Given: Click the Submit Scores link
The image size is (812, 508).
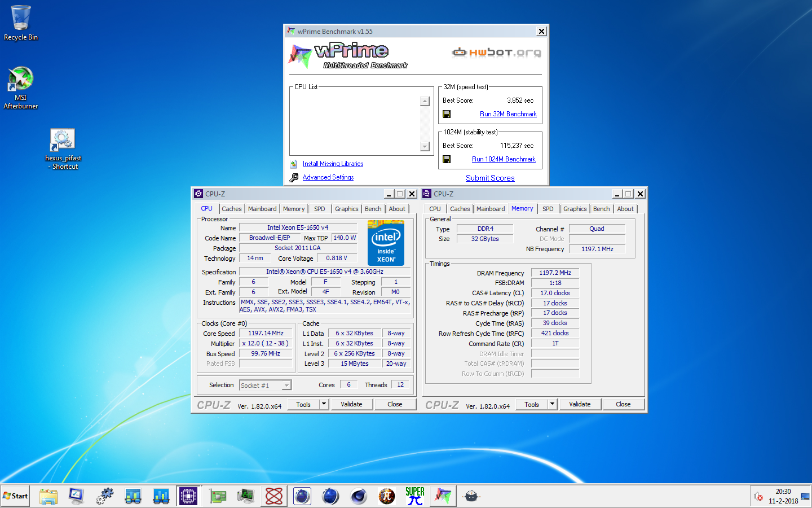Looking at the screenshot, I should pyautogui.click(x=490, y=178).
